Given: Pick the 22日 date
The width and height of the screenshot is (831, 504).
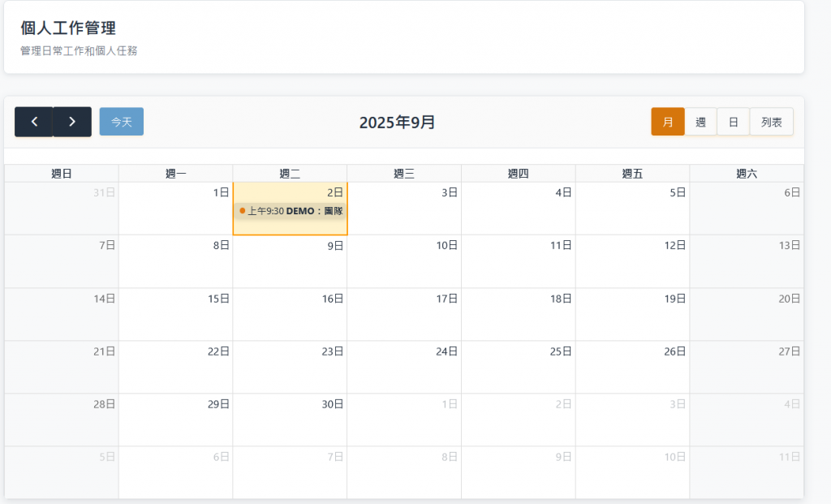Looking at the screenshot, I should coord(218,351).
